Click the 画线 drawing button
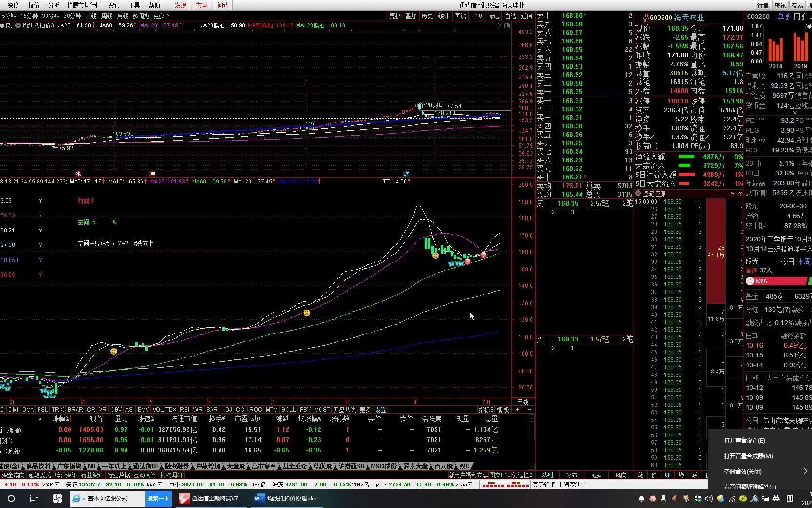 point(460,16)
